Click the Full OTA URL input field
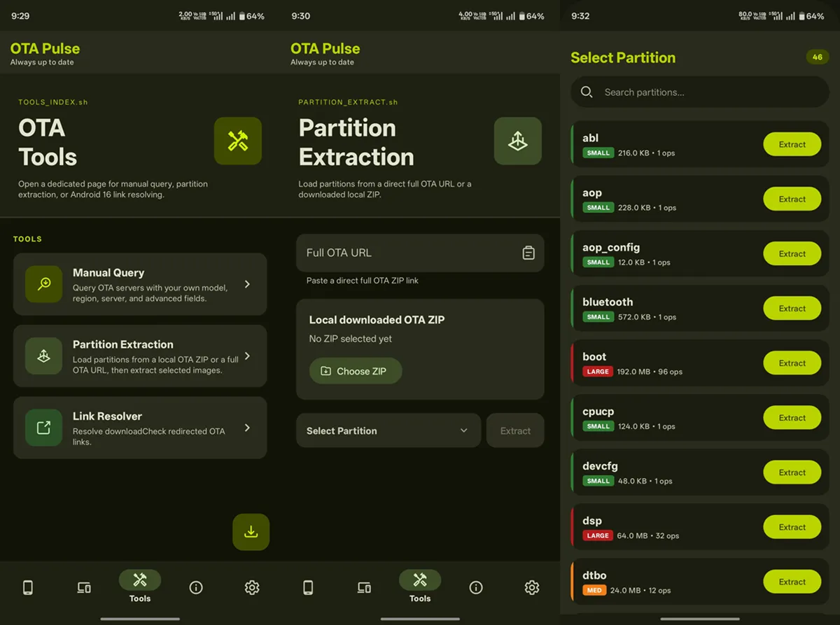Screen dimensions: 840x625 tap(420, 253)
